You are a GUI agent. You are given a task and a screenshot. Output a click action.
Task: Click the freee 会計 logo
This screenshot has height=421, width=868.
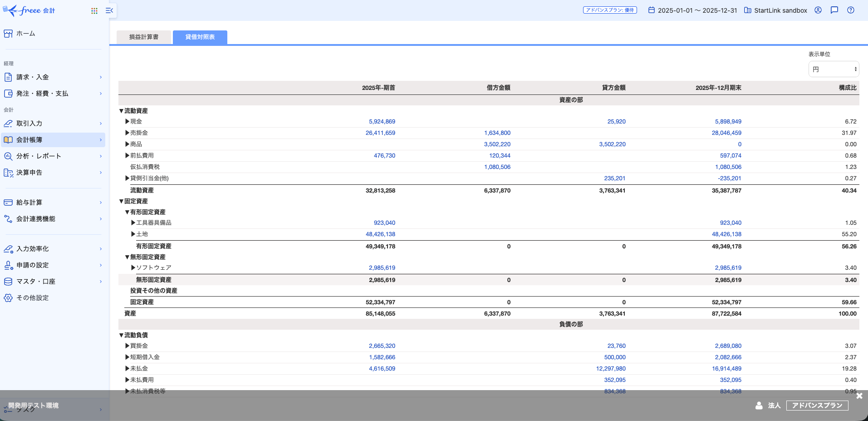click(29, 10)
